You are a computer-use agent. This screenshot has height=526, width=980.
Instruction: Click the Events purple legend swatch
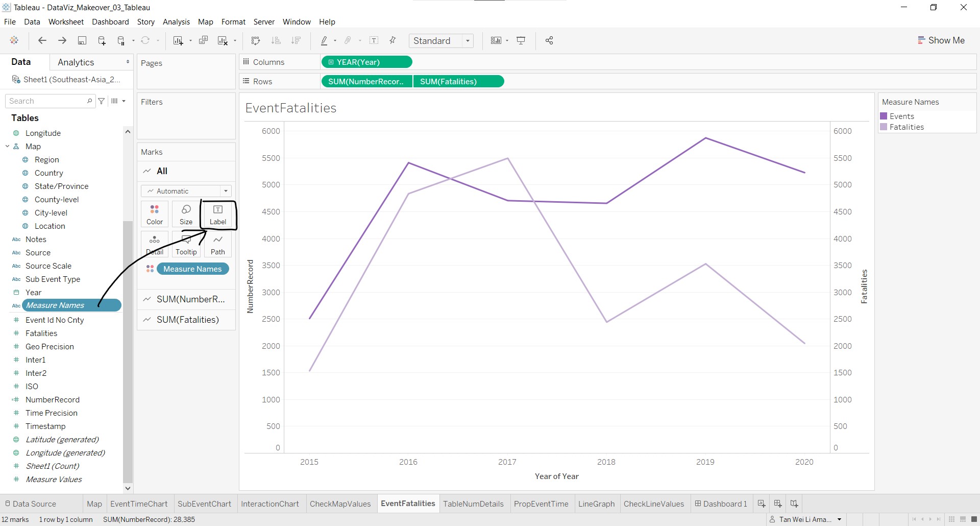[x=884, y=116]
